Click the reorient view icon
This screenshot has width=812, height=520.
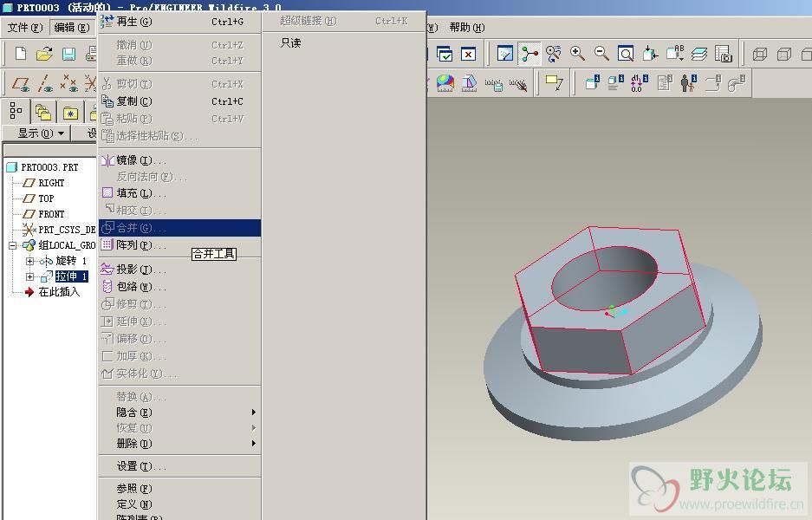pyautogui.click(x=650, y=54)
